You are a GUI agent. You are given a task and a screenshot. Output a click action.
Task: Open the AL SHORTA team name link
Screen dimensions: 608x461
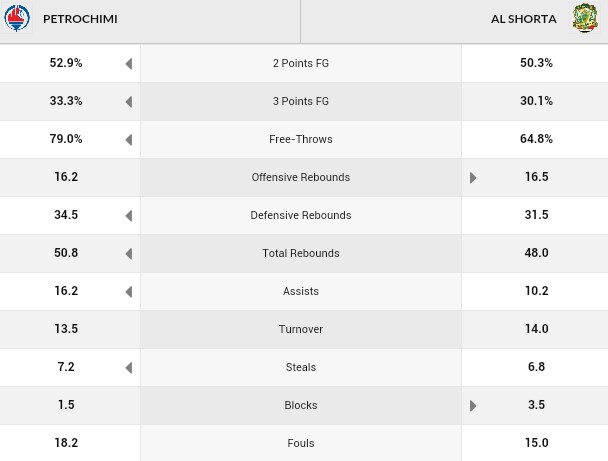point(523,19)
